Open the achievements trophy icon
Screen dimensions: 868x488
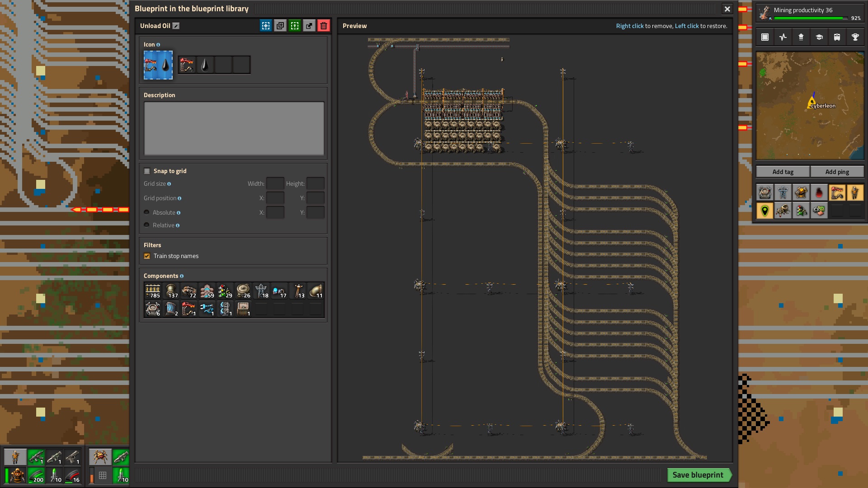855,37
